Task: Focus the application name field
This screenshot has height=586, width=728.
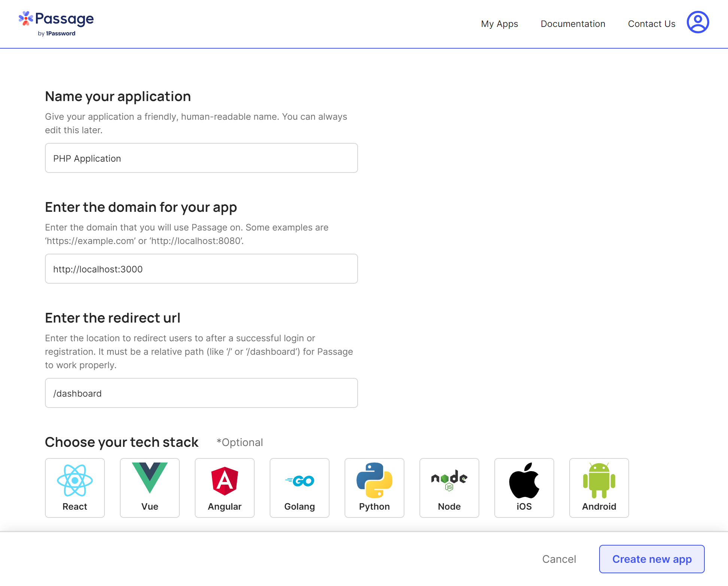Action: tap(201, 158)
